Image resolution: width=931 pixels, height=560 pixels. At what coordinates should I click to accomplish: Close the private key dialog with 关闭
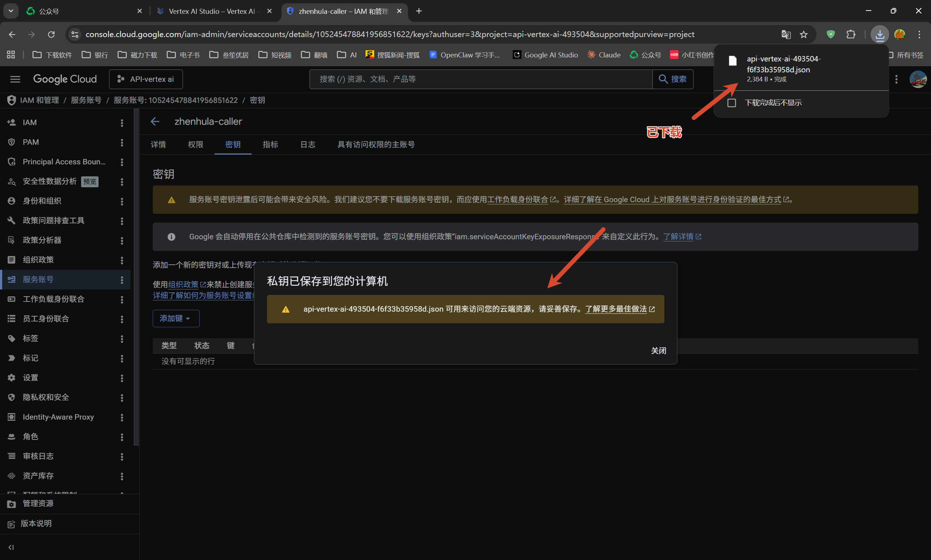(659, 351)
